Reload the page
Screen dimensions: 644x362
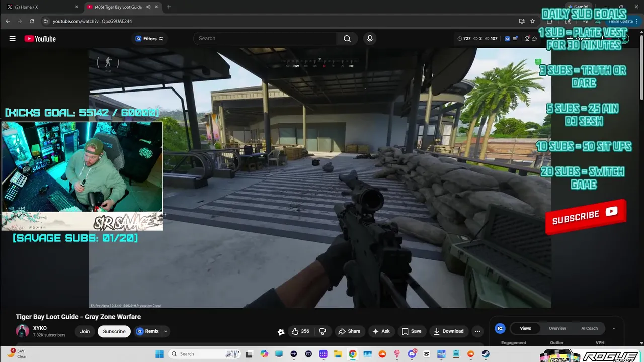pyautogui.click(x=32, y=21)
